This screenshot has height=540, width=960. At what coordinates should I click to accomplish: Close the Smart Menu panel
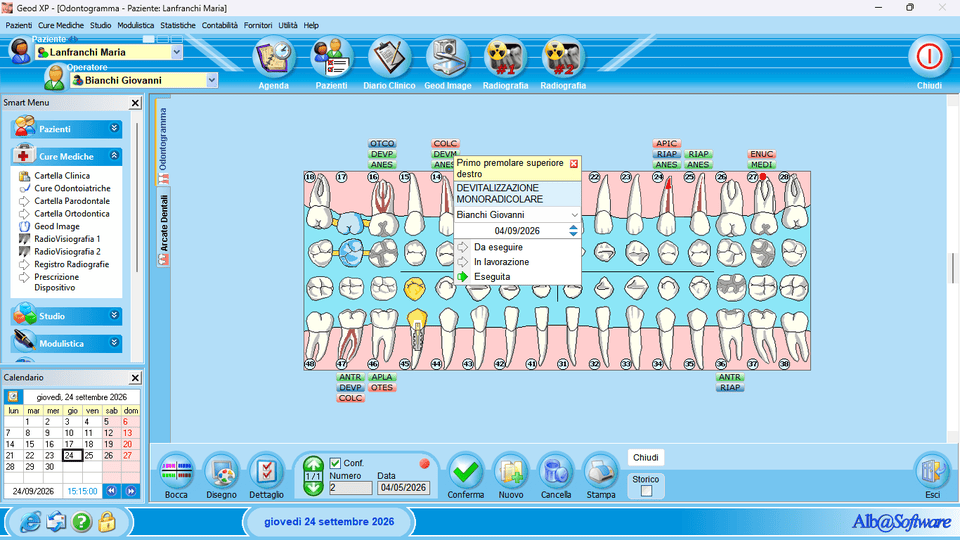pyautogui.click(x=135, y=103)
